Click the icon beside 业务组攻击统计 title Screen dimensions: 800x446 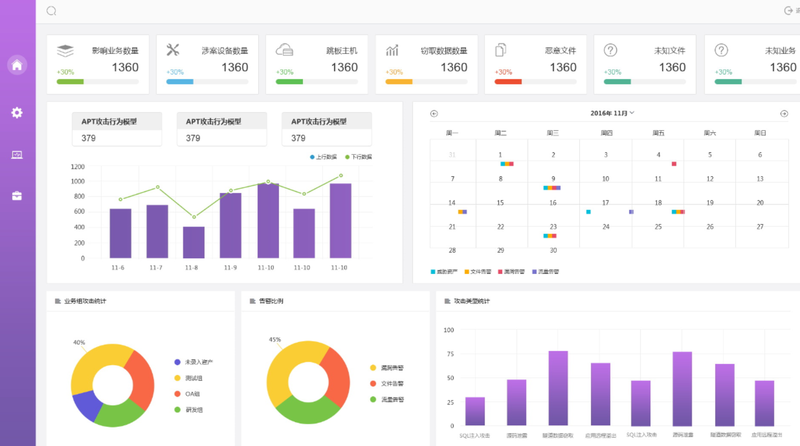coord(58,301)
